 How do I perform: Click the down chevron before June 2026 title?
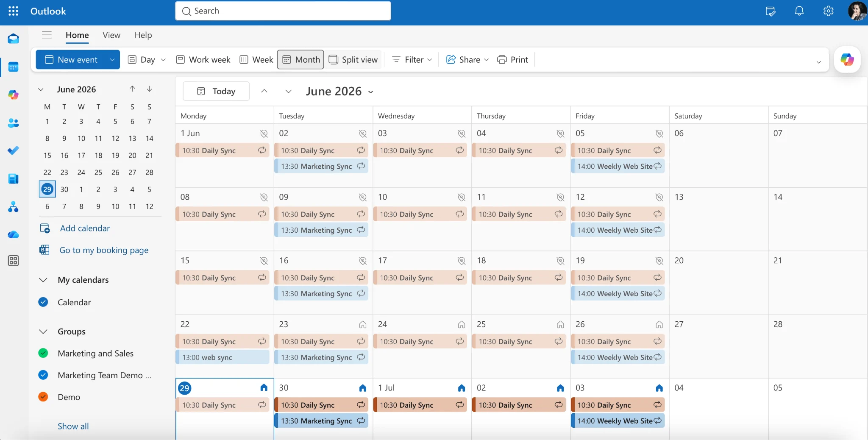[288, 91]
